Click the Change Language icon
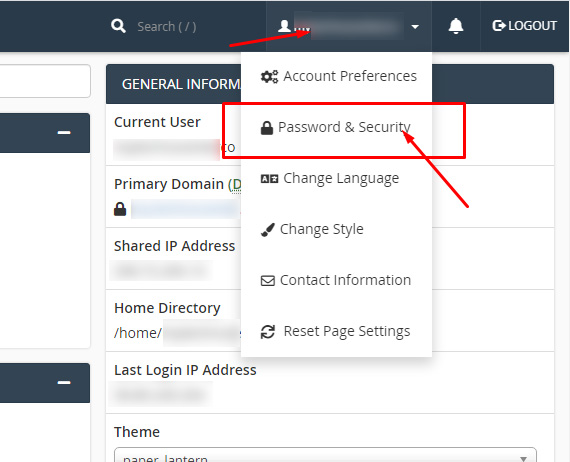This screenshot has width=570, height=462. 269,178
